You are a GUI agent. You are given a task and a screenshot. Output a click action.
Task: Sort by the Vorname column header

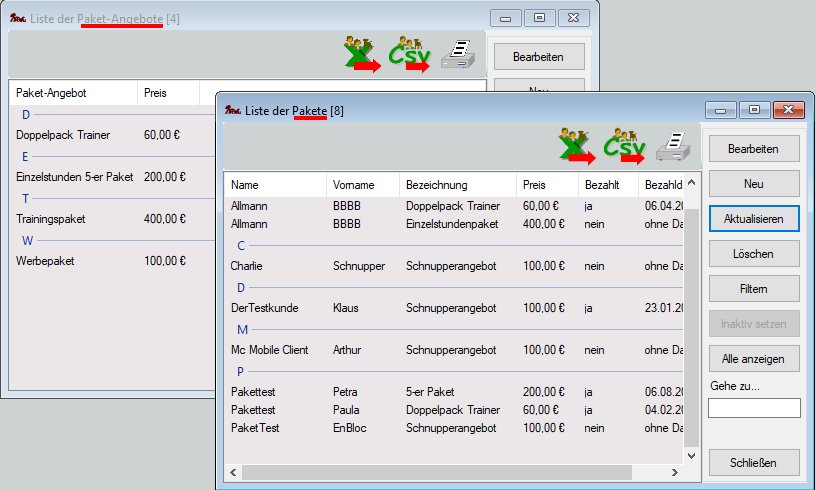point(361,185)
